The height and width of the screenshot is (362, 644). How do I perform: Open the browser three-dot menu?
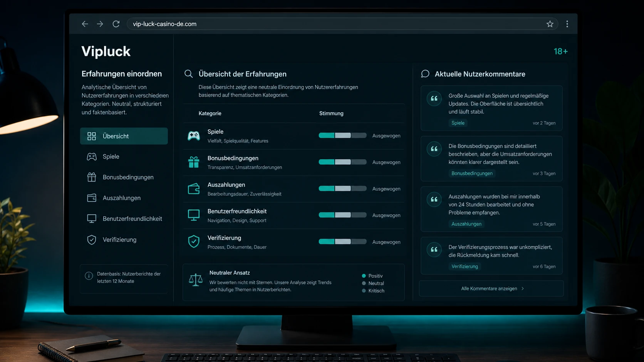[567, 24]
